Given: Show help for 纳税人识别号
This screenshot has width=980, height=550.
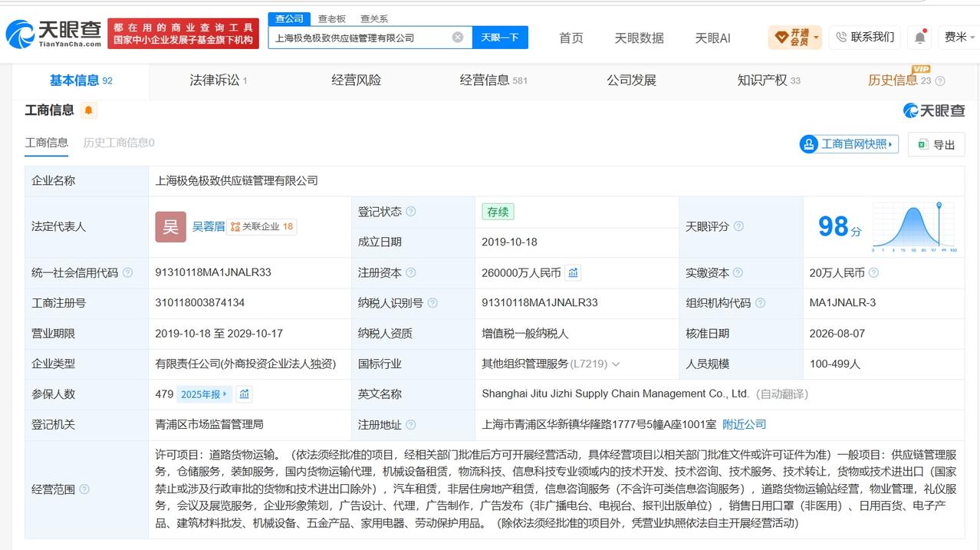Looking at the screenshot, I should [x=432, y=303].
